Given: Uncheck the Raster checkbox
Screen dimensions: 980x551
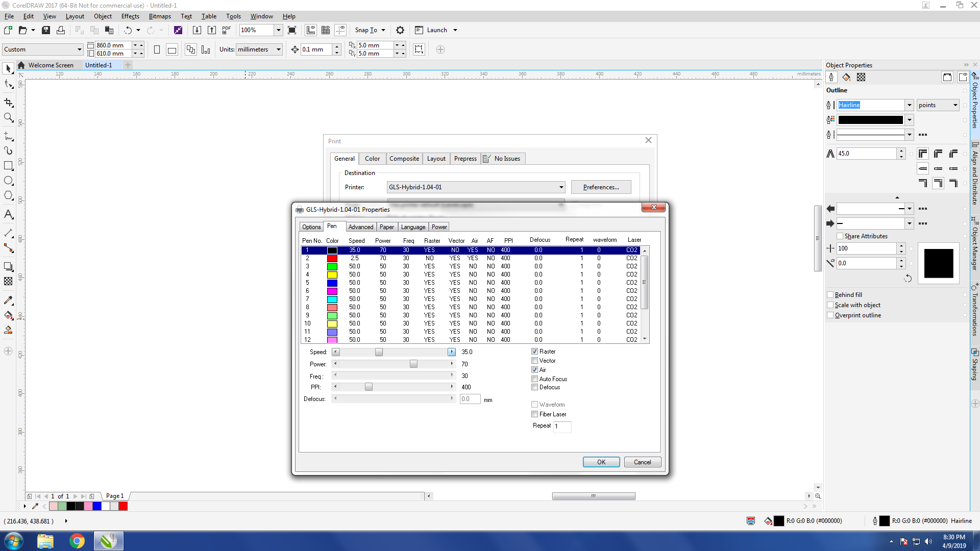Looking at the screenshot, I should pos(535,352).
